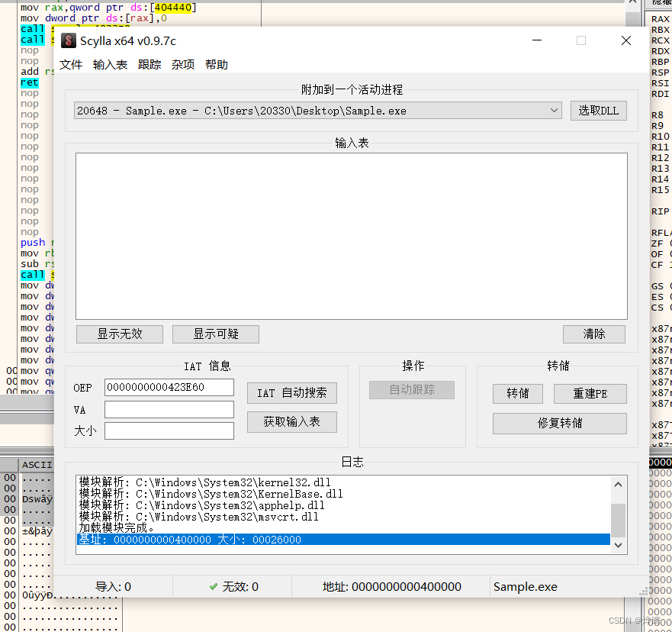Viewport: 672px width, 632px height.
Task: Minimize the Scylla window
Action: point(537,40)
